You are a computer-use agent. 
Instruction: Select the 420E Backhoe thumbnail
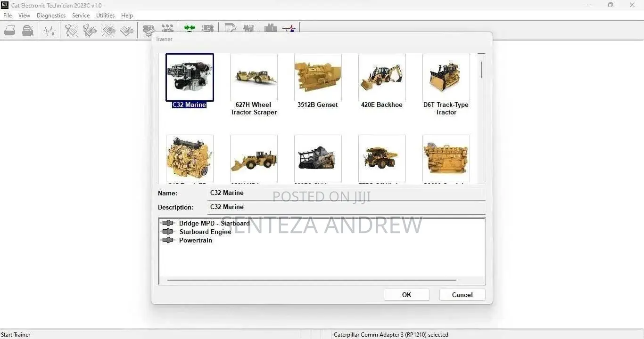(x=382, y=77)
